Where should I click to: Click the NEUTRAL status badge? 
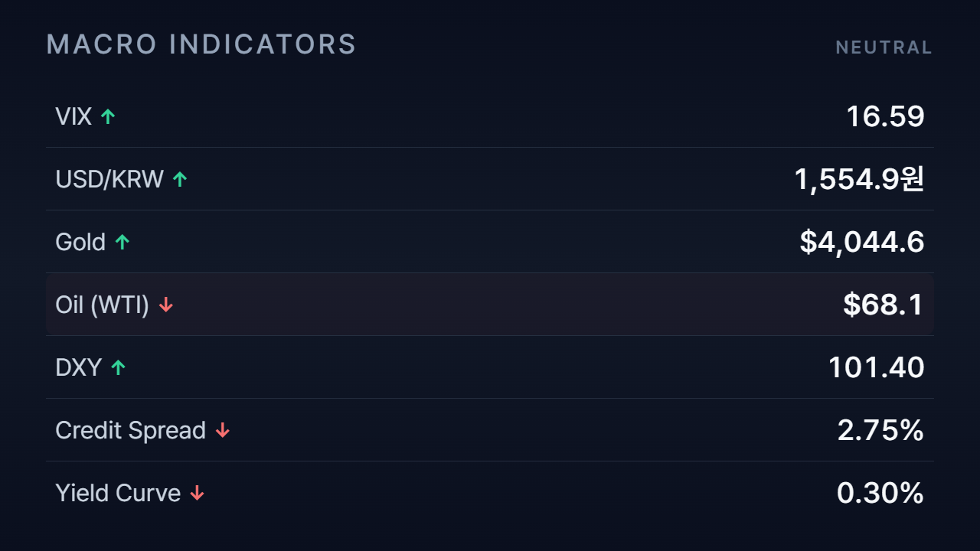click(x=884, y=47)
